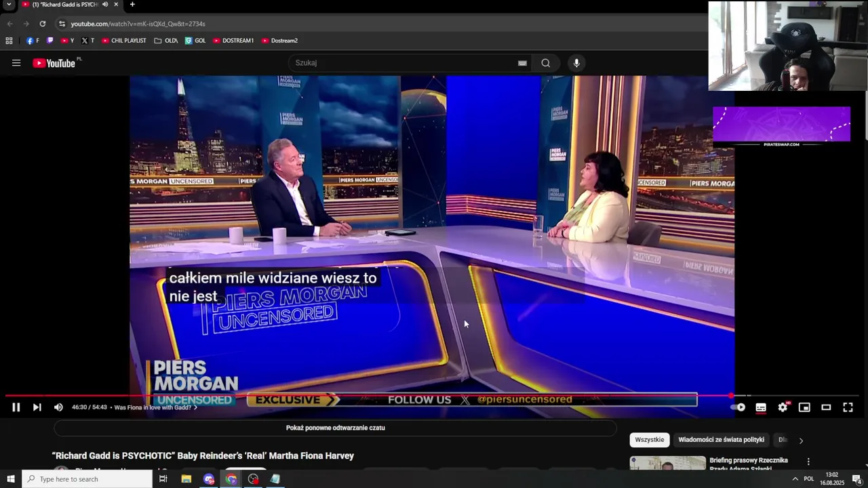Open the on-screen keyboard icon in search
This screenshot has width=868, height=488.
522,63
